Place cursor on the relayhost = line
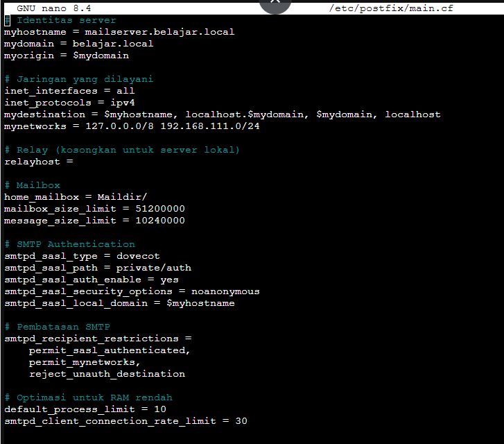This screenshot has width=504, height=444. coord(38,162)
